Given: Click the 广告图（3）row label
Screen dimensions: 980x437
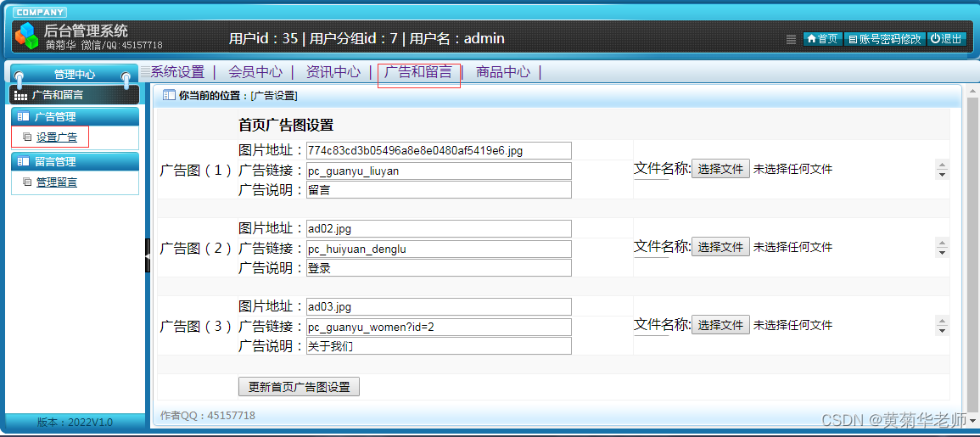Looking at the screenshot, I should pyautogui.click(x=196, y=327).
